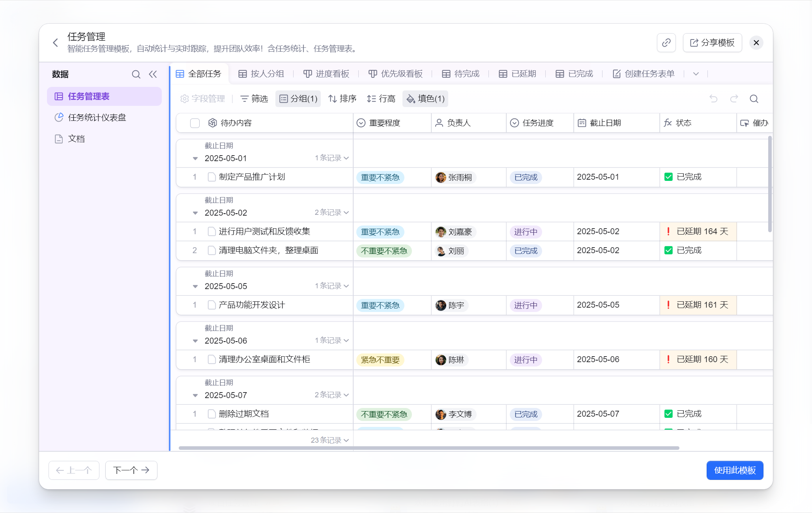The height and width of the screenshot is (513, 812).
Task: Collapse the data sidebar panel
Action: (x=153, y=74)
